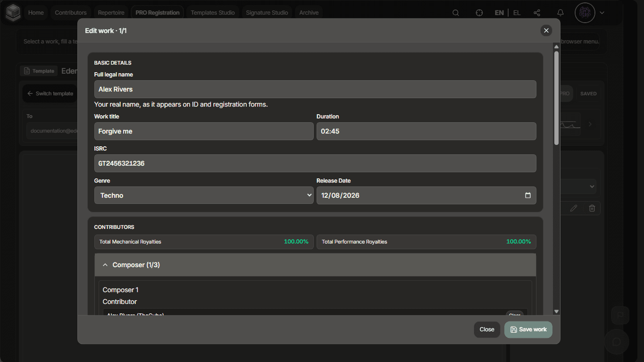
Task: Click the Total Mechanical Royalties row
Action: [x=204, y=242]
